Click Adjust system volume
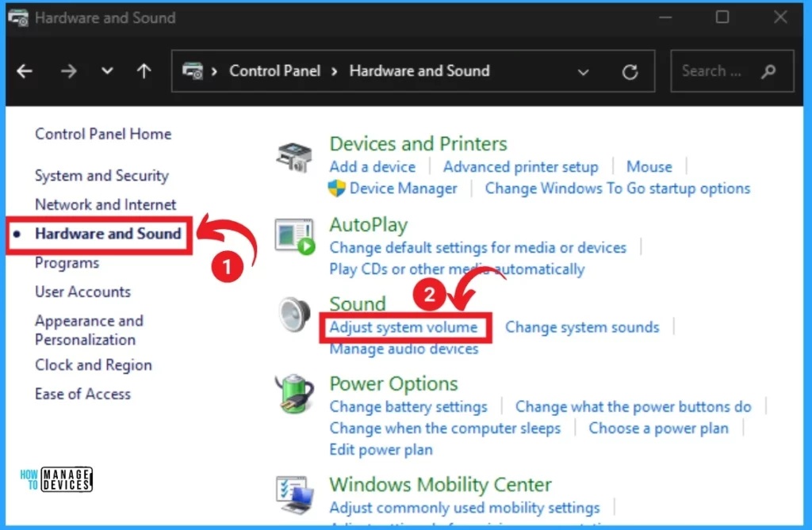 pos(404,327)
